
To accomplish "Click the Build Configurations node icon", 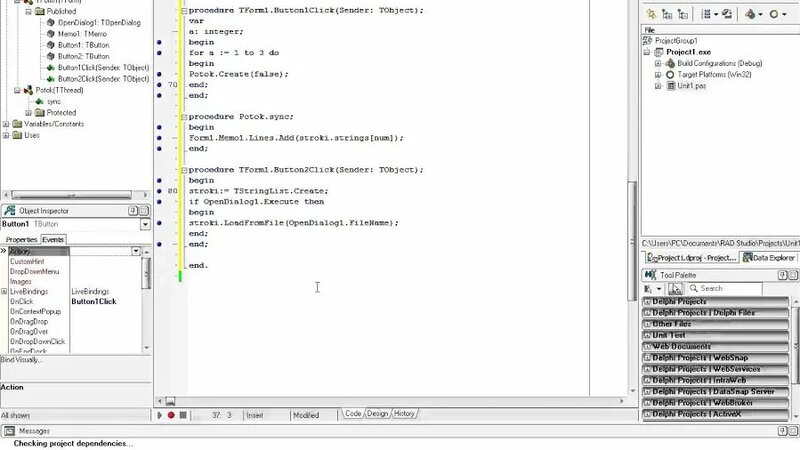I will (x=670, y=63).
